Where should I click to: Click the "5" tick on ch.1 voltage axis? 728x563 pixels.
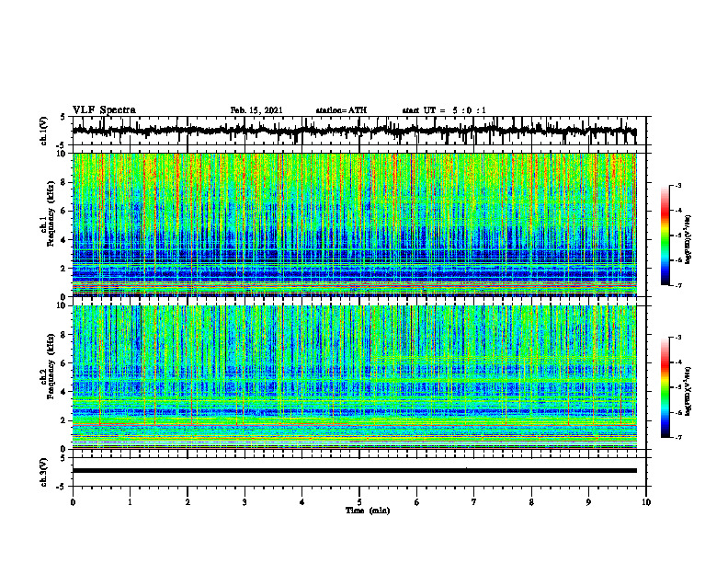63,117
